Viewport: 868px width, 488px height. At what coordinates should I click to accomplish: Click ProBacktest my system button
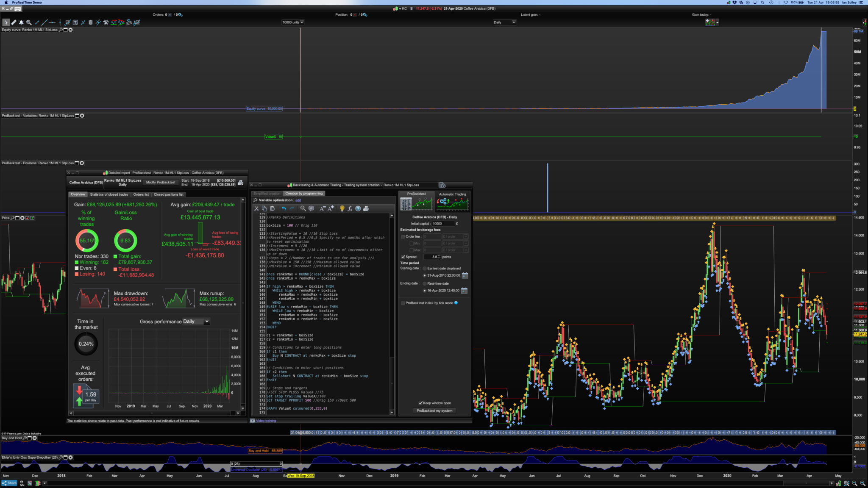click(434, 410)
